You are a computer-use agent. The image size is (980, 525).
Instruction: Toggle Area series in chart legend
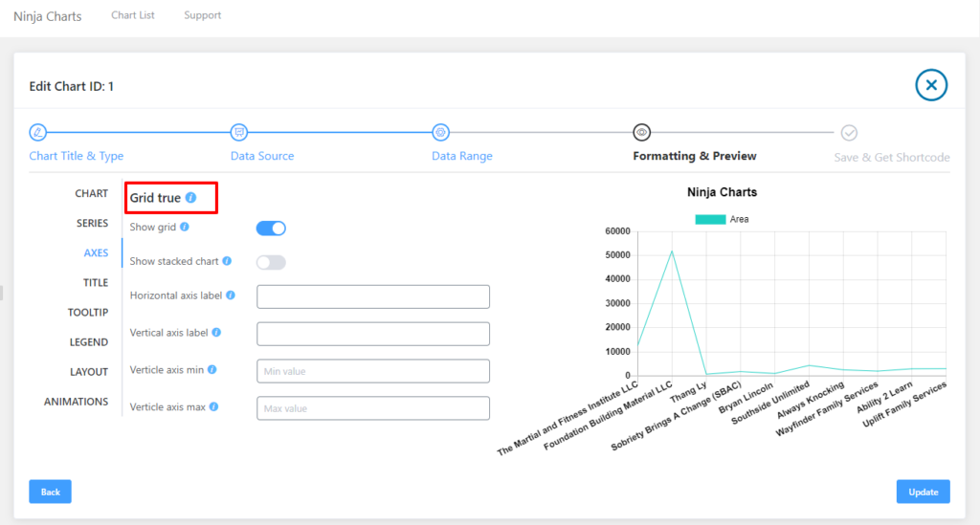pos(723,219)
